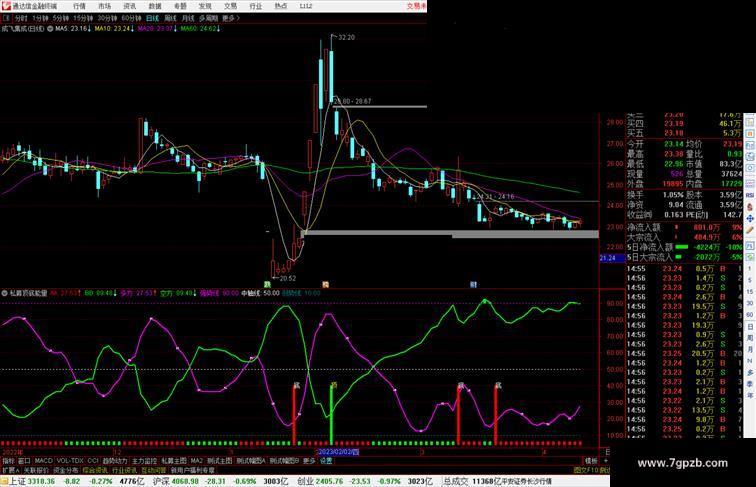The width and height of the screenshot is (756, 487).
Task: Click the 20.52 low price label
Action: [287, 278]
